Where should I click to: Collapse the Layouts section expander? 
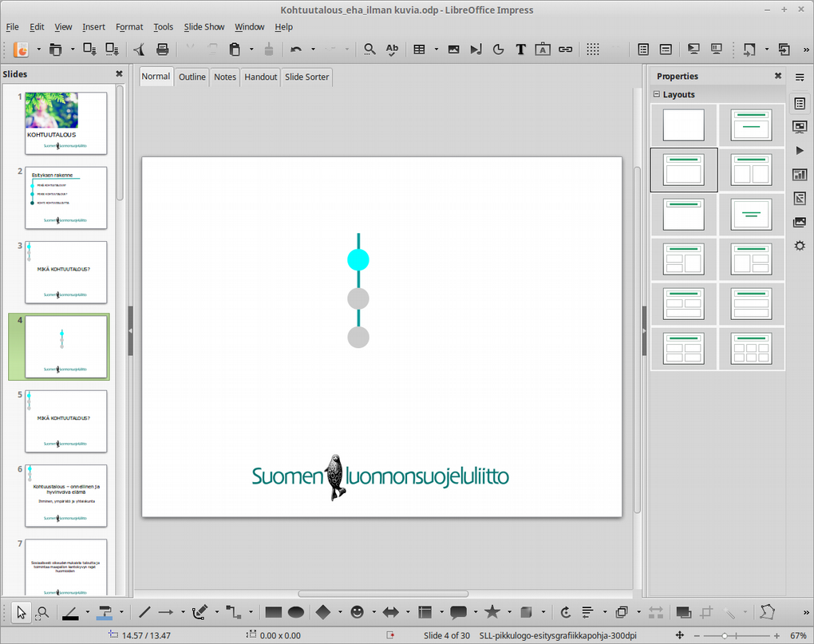click(x=656, y=94)
